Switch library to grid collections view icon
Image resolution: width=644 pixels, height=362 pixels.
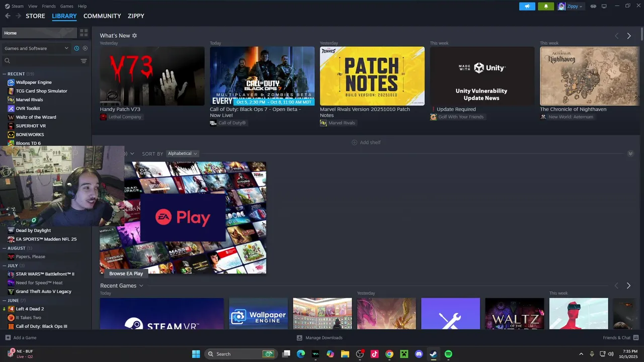pyautogui.click(x=84, y=33)
